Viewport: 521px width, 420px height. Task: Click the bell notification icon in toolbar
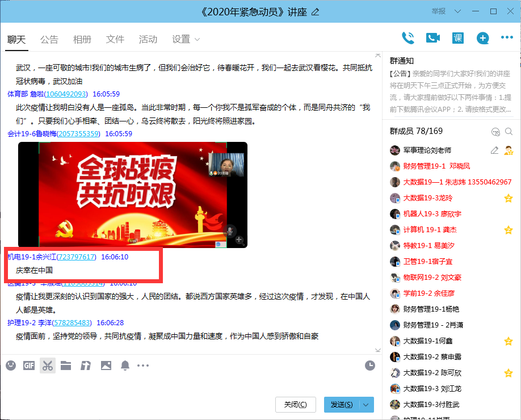(125, 366)
